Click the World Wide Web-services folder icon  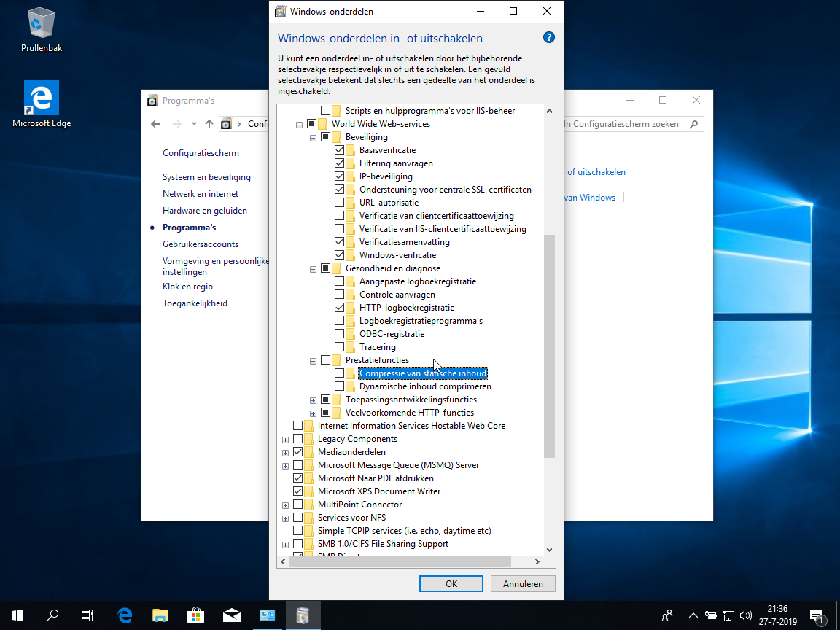coord(323,124)
